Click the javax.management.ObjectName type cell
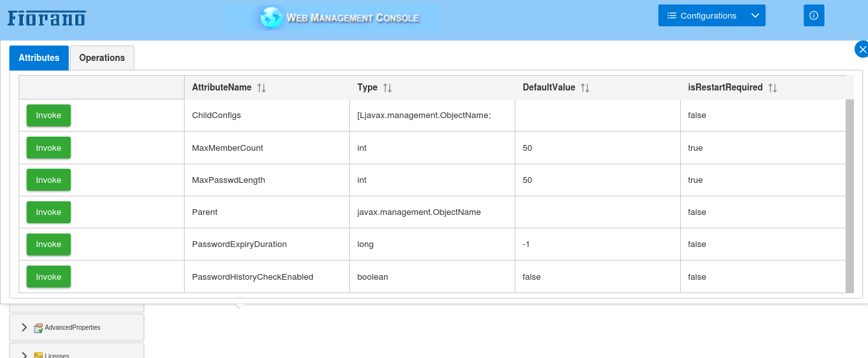 [432, 212]
